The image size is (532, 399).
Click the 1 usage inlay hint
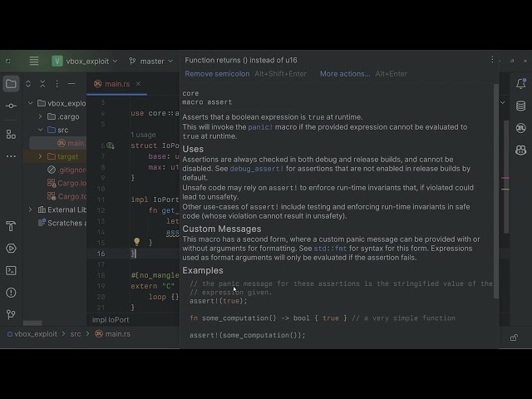[x=143, y=135]
